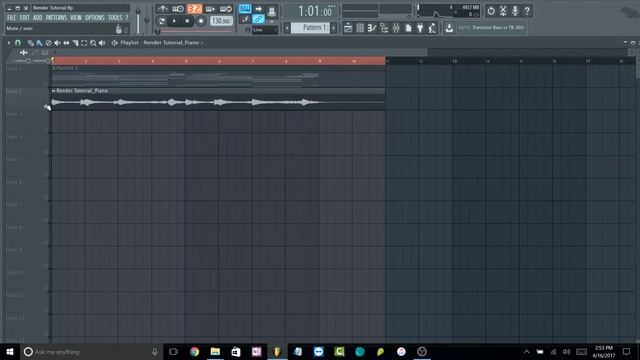Open File Explorer from the taskbar
Screen dimensions: 640x360
[215, 351]
